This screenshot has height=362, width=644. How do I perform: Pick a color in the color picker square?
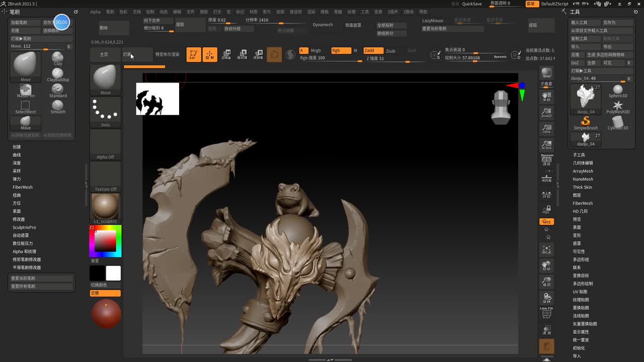click(105, 241)
